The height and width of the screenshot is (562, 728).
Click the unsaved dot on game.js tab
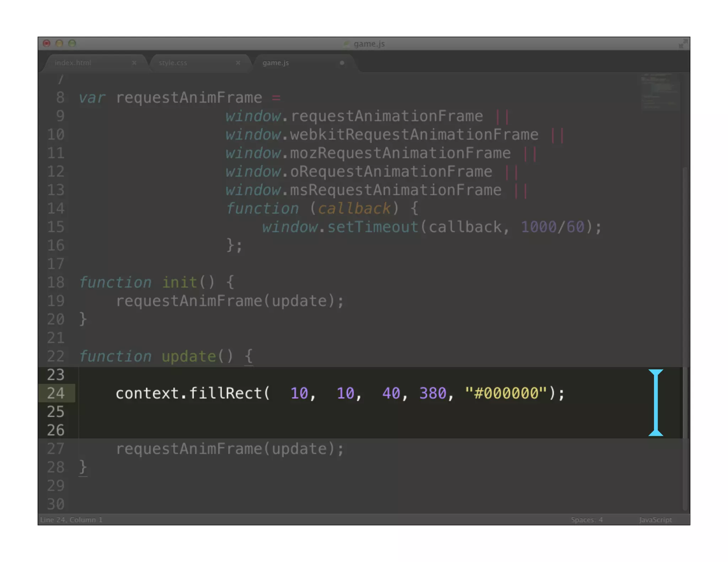tap(342, 63)
